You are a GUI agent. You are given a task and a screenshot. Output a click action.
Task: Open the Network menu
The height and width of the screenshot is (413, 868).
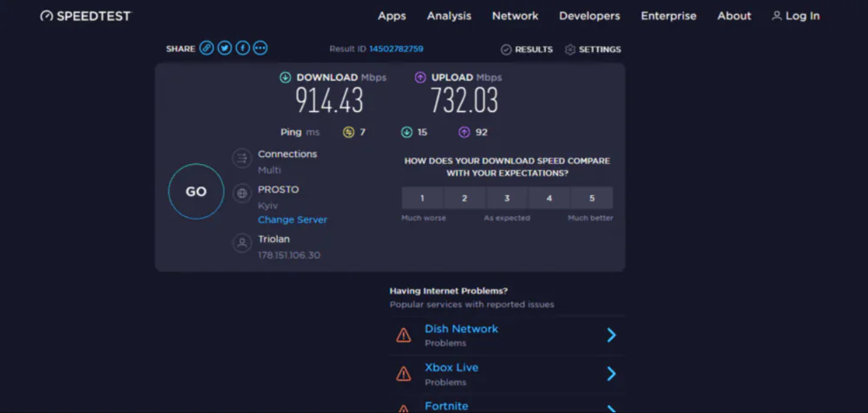[x=516, y=16]
